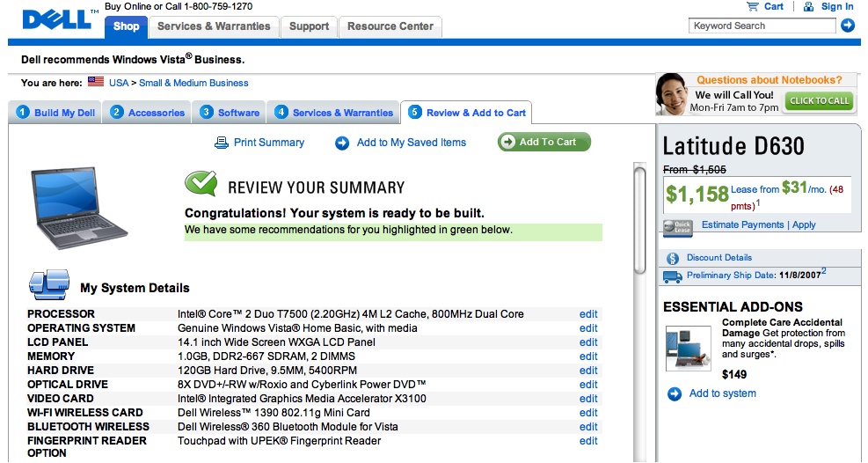Edit the MEMORY selection
Screen dimensions: 868x463
tap(588, 356)
